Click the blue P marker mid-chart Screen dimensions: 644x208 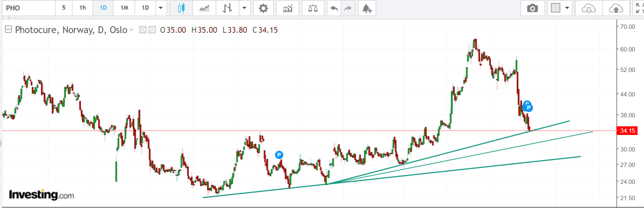(x=279, y=155)
